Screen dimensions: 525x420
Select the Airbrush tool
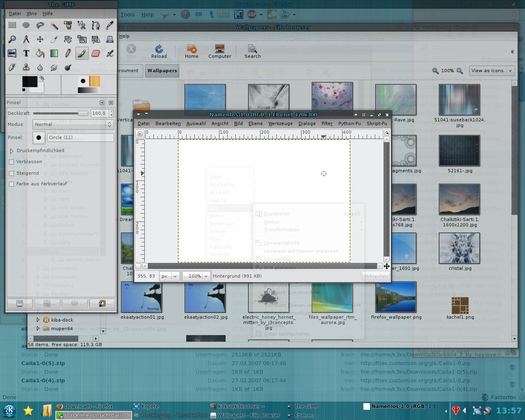point(110,53)
